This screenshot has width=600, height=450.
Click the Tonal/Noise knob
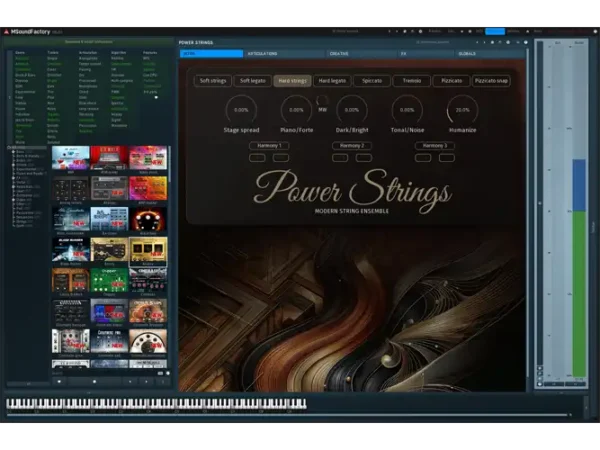pos(407,110)
